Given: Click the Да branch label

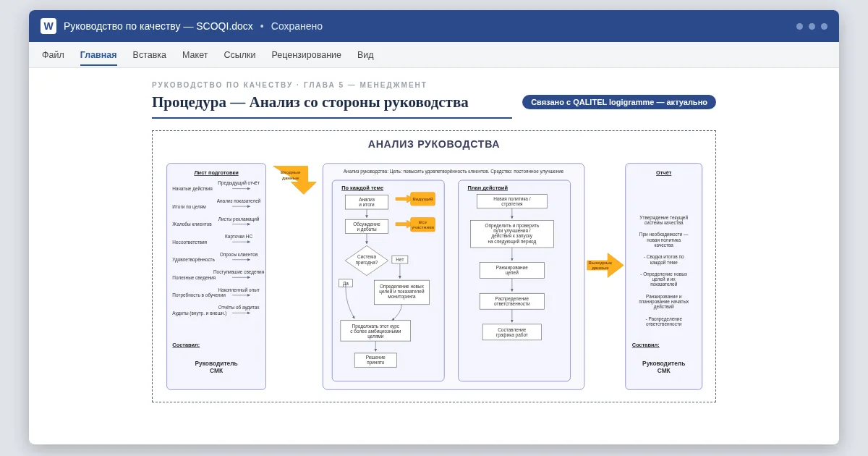Looking at the screenshot, I should point(346,283).
